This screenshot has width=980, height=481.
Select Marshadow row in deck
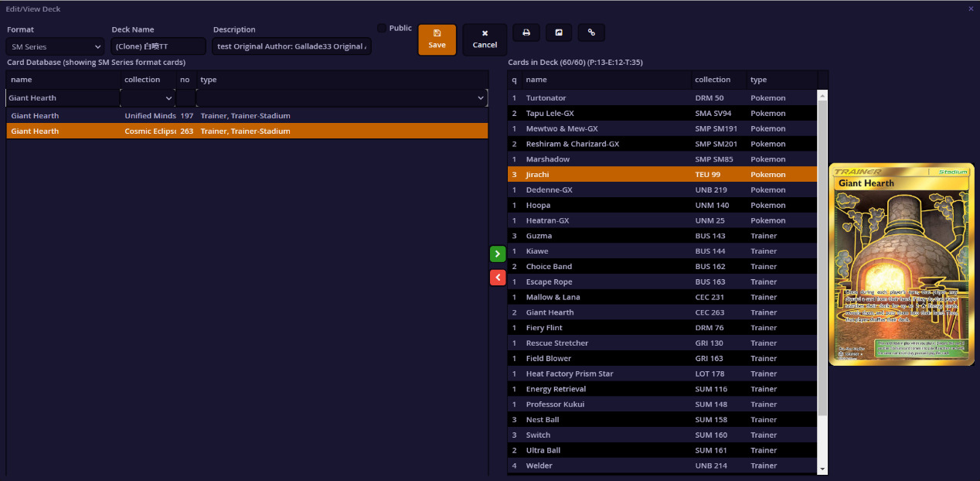click(662, 159)
